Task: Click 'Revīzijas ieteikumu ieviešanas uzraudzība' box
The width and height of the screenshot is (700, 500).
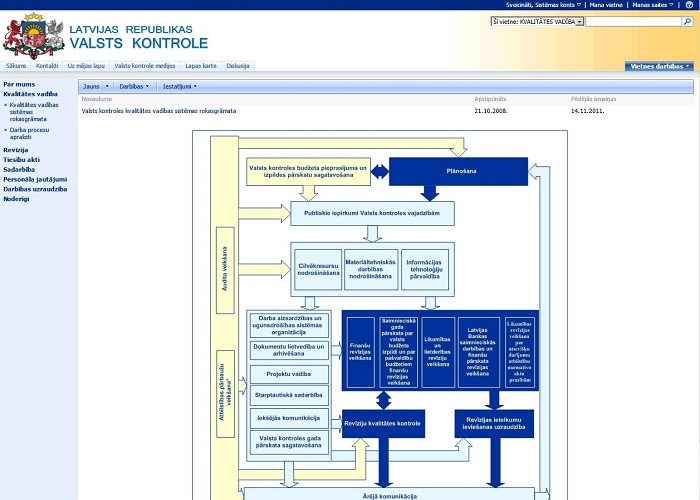Action: pyautogui.click(x=494, y=424)
